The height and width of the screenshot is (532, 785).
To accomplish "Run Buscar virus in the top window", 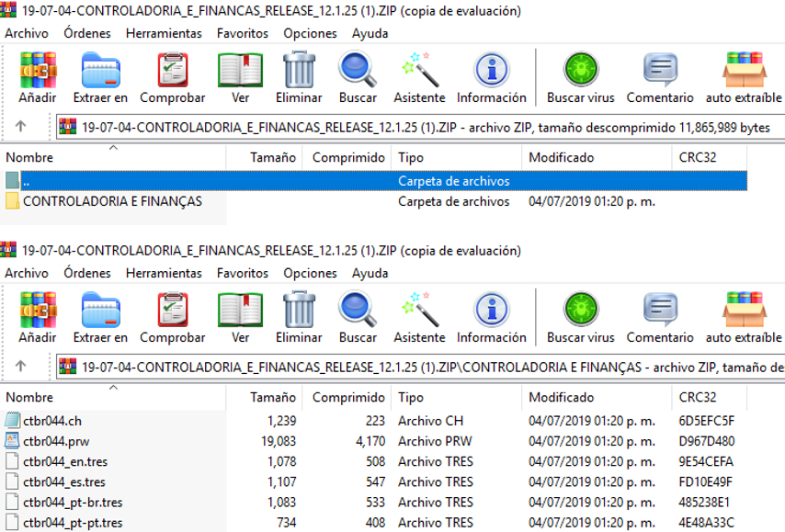I will (581, 70).
